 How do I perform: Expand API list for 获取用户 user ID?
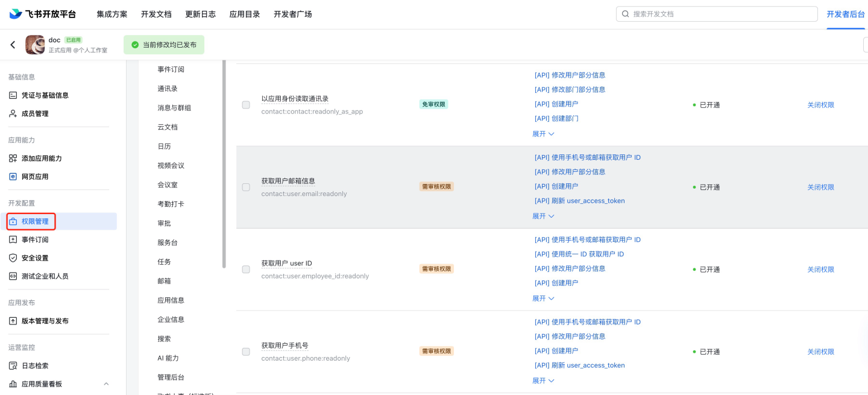tap(543, 299)
